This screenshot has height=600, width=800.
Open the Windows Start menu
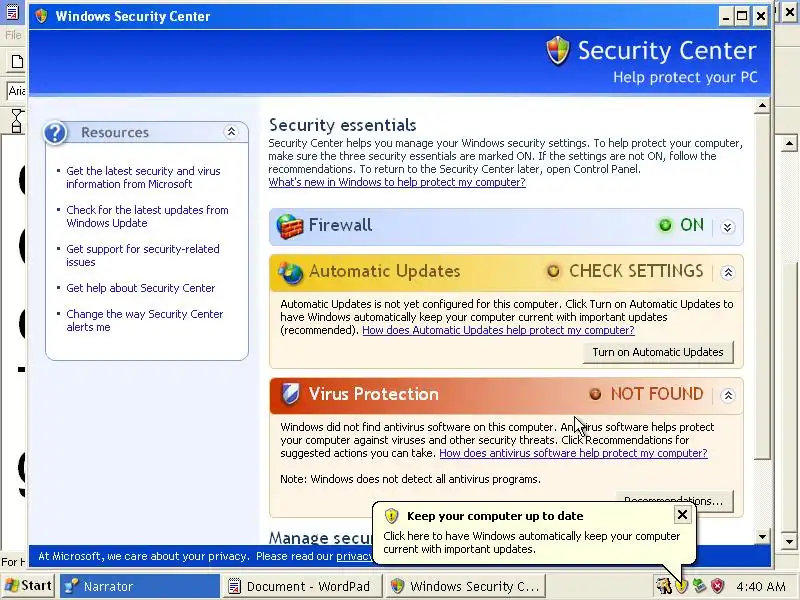[x=29, y=586]
